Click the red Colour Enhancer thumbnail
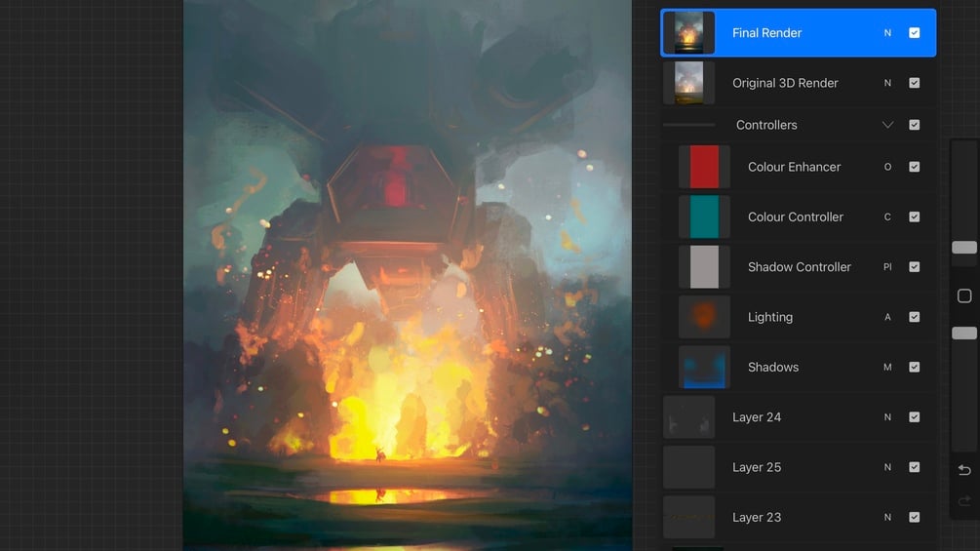 point(704,167)
